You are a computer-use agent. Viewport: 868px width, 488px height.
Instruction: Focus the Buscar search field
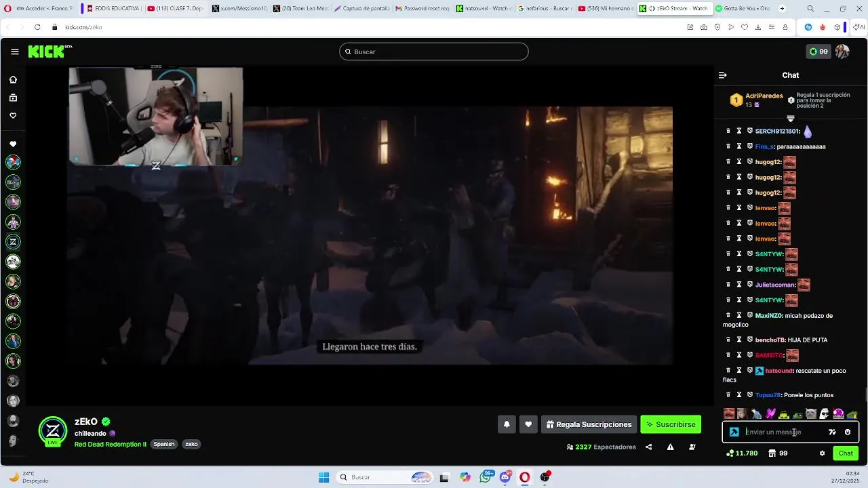click(x=434, y=52)
